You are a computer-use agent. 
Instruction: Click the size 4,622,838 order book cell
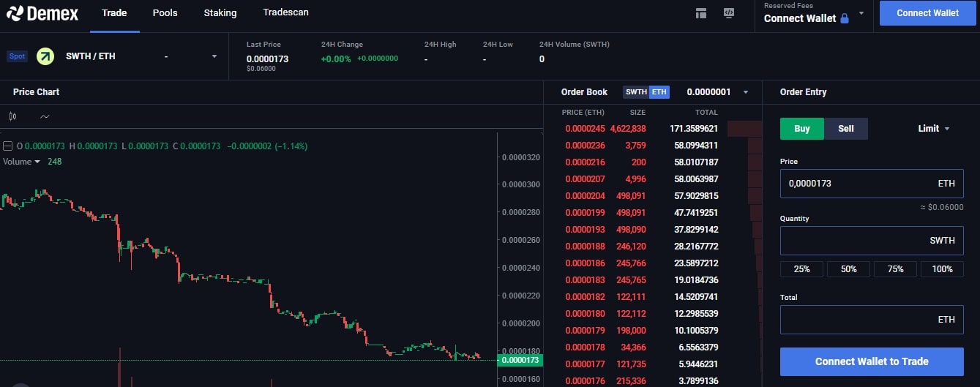click(628, 129)
